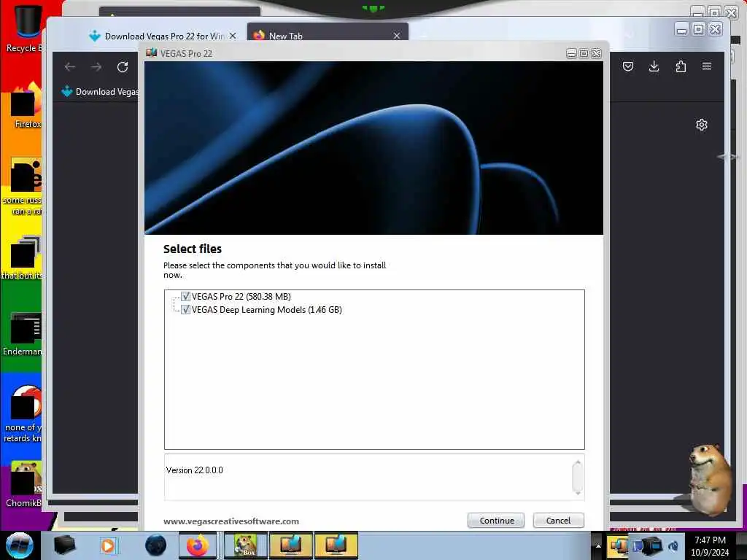Uncheck the VEGAS Pro 22 (580.38 MB) component

[186, 296]
